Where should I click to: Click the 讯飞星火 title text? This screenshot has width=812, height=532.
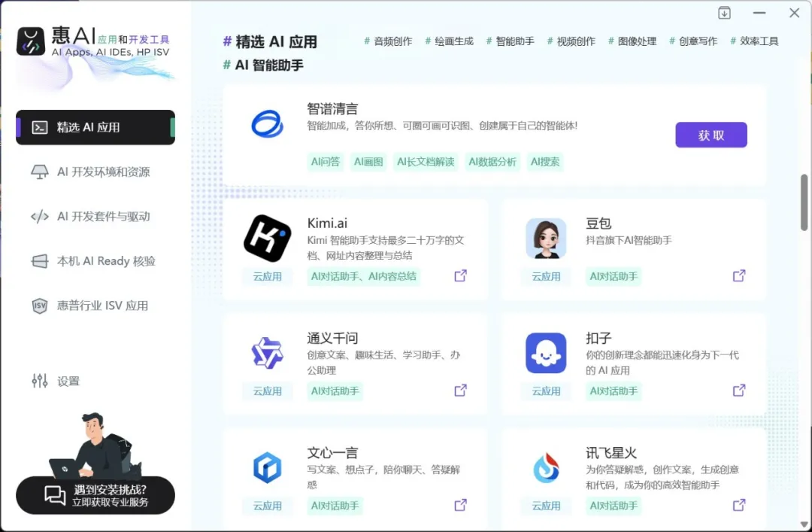(x=611, y=453)
